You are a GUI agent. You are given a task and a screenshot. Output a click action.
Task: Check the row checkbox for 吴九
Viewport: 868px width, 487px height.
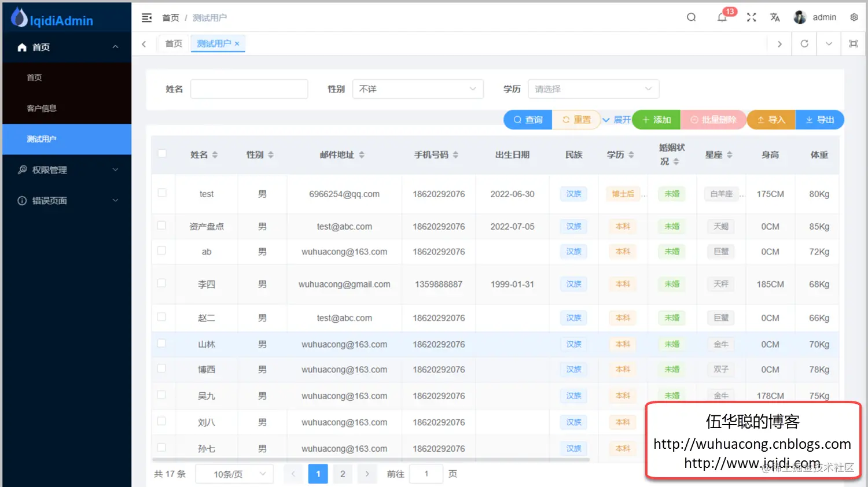tap(162, 395)
